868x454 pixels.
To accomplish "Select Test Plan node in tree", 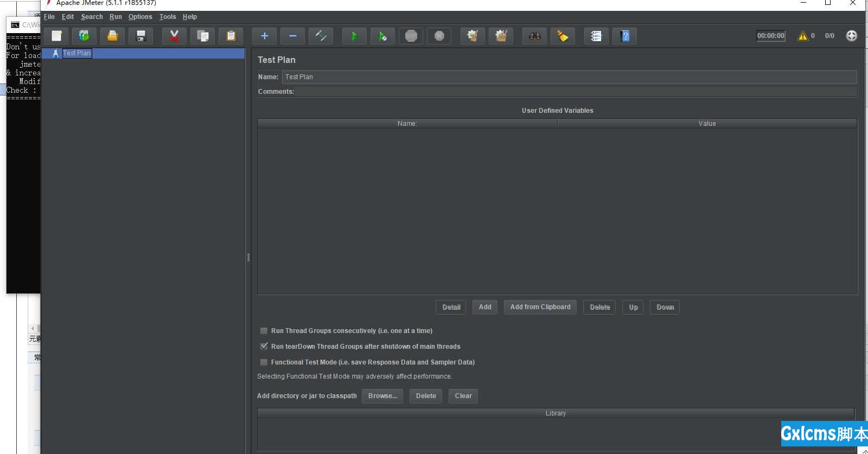I will [76, 53].
